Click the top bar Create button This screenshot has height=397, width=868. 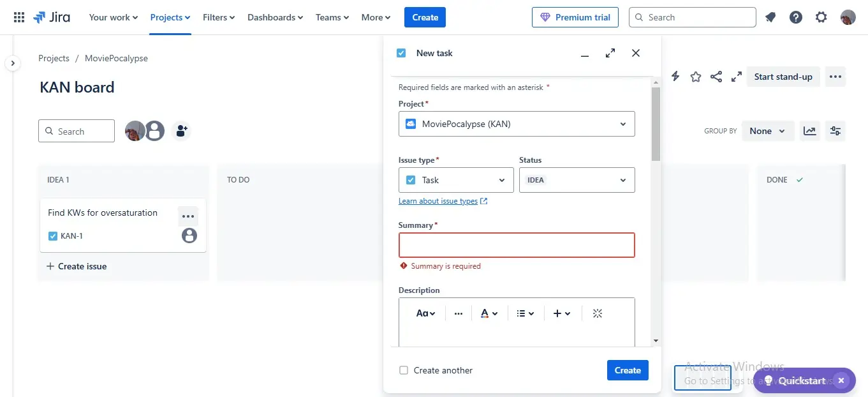[425, 17]
